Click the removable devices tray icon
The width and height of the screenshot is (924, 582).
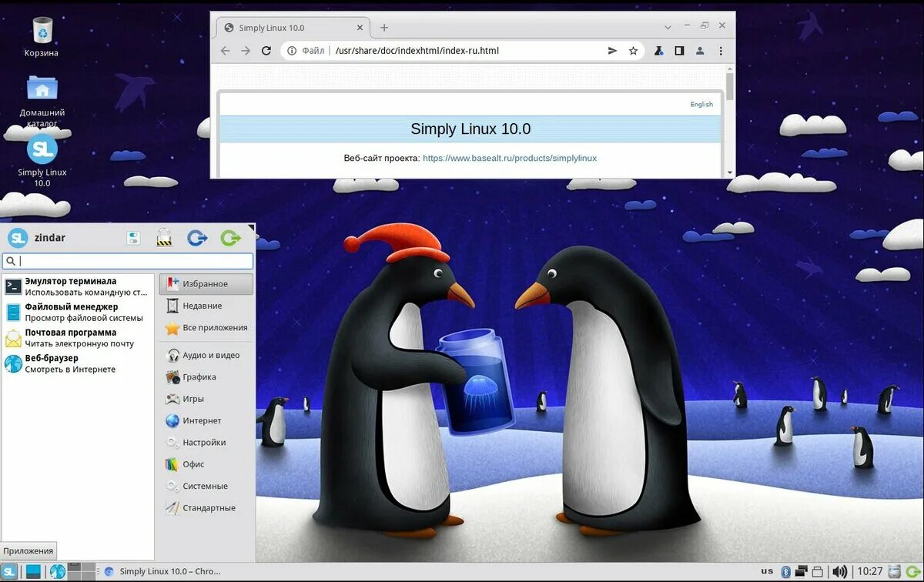coord(819,571)
